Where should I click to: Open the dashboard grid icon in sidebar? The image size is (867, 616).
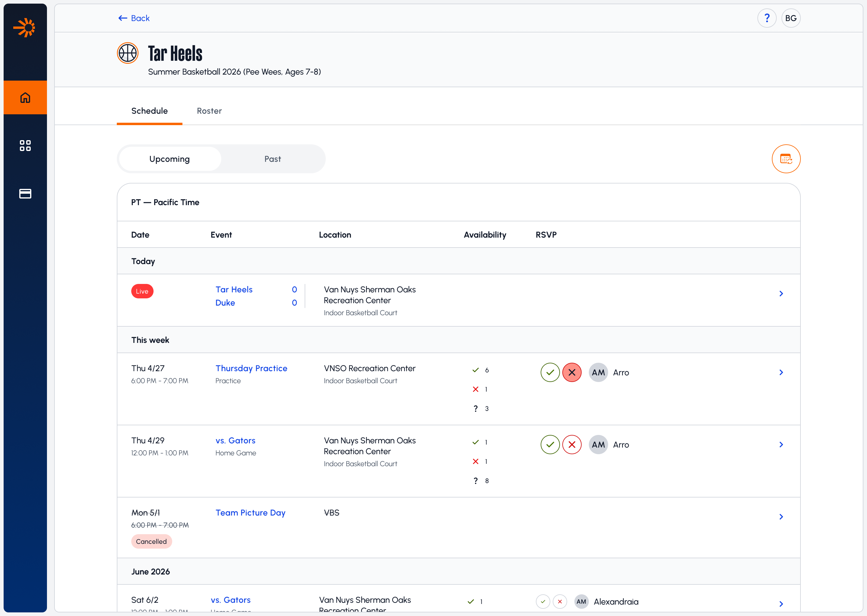pos(25,146)
